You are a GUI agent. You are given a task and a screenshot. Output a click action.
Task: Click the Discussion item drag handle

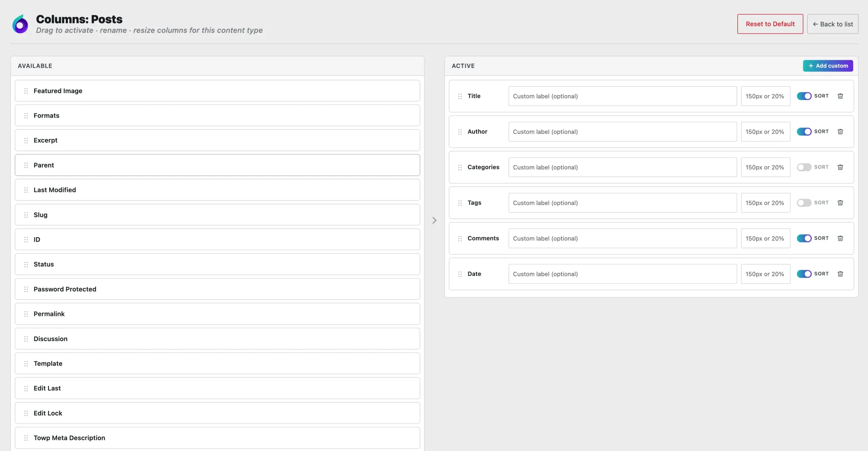click(26, 339)
